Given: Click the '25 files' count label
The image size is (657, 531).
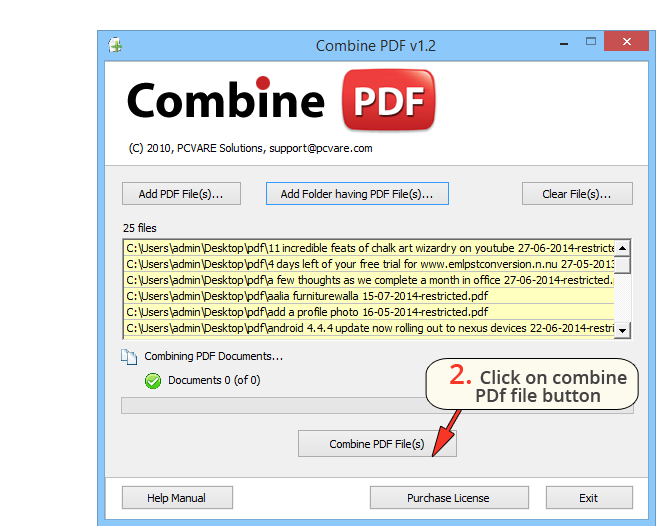Looking at the screenshot, I should [x=140, y=228].
